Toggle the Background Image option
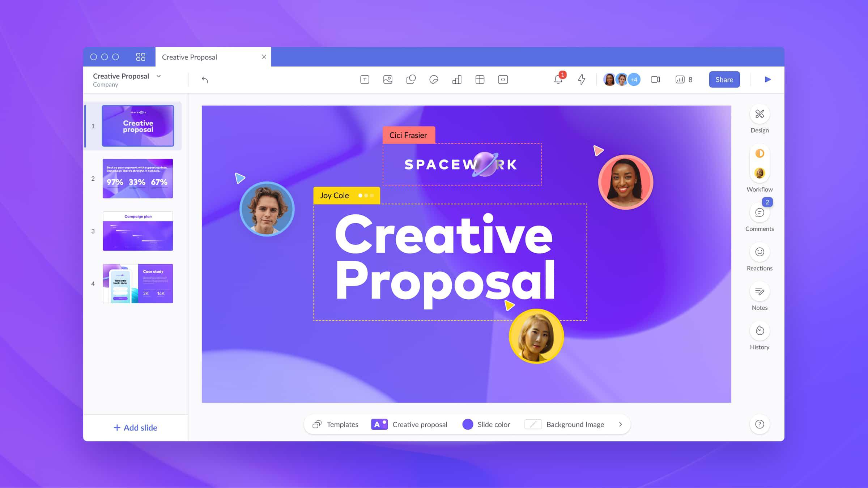The width and height of the screenshot is (868, 488). coord(532,424)
